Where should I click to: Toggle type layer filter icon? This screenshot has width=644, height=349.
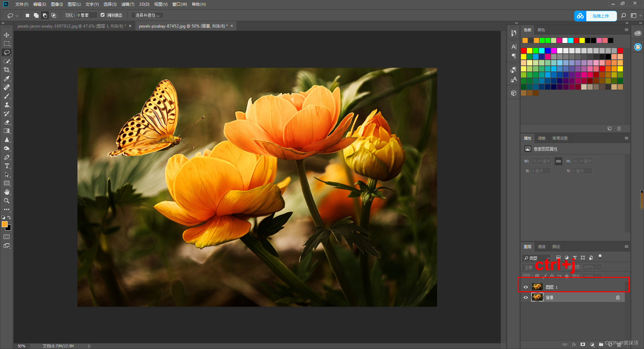pyautogui.click(x=575, y=258)
